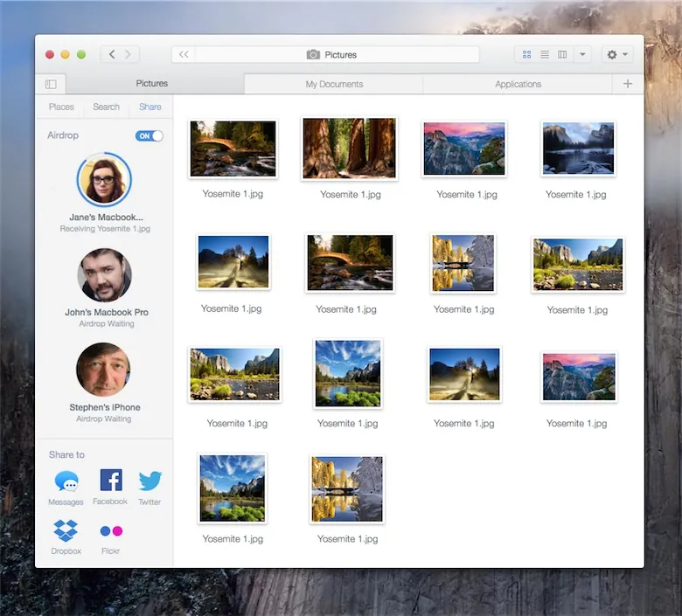Turn off the Airdrop switch
Viewport: 682px width, 616px height.
150,135
